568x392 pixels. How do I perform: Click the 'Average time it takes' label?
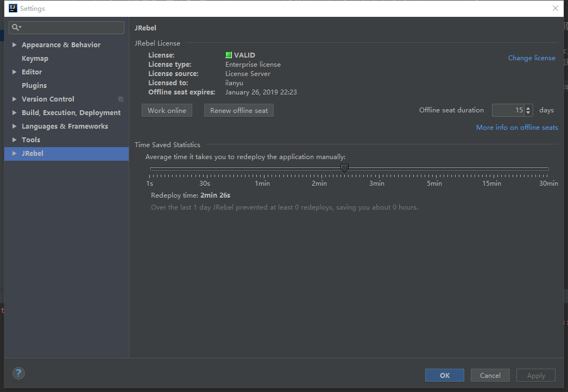tap(245, 157)
